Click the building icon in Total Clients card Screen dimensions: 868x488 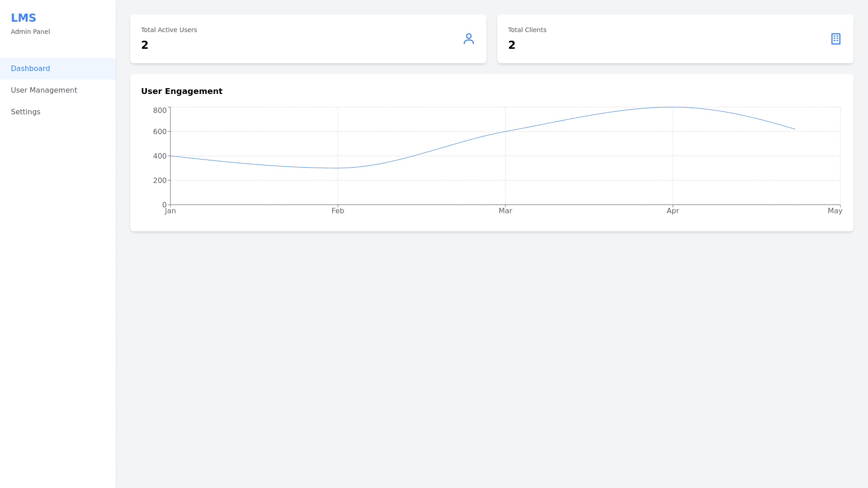(835, 39)
